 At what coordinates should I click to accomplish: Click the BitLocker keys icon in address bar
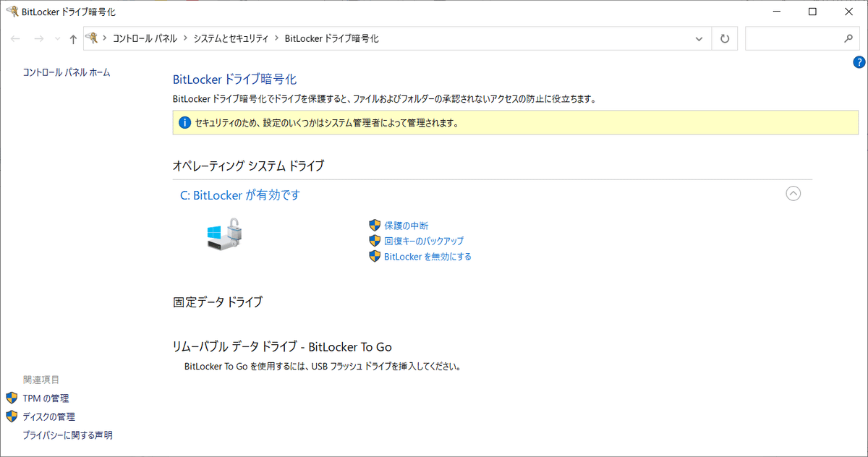(92, 38)
